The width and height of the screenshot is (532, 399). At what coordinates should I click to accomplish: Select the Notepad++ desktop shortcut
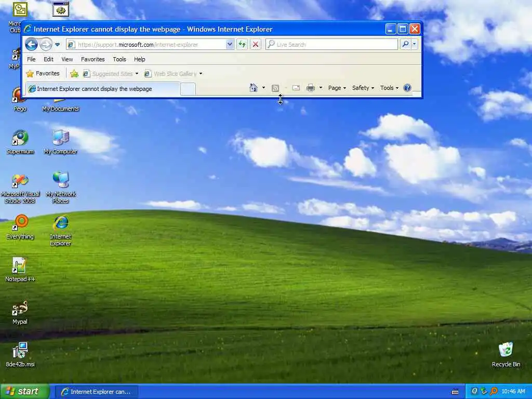20,270
